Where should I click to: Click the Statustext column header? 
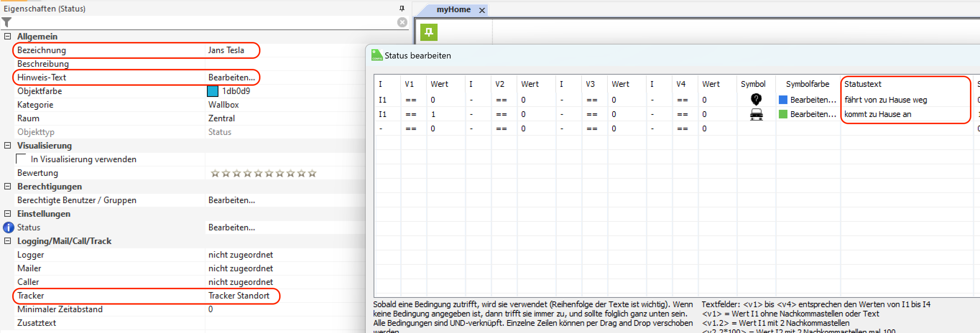coord(863,84)
